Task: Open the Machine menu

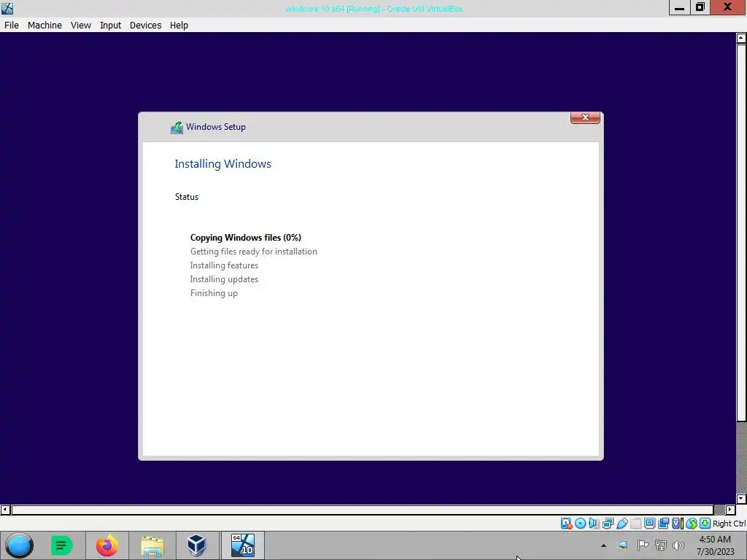Action: tap(44, 26)
